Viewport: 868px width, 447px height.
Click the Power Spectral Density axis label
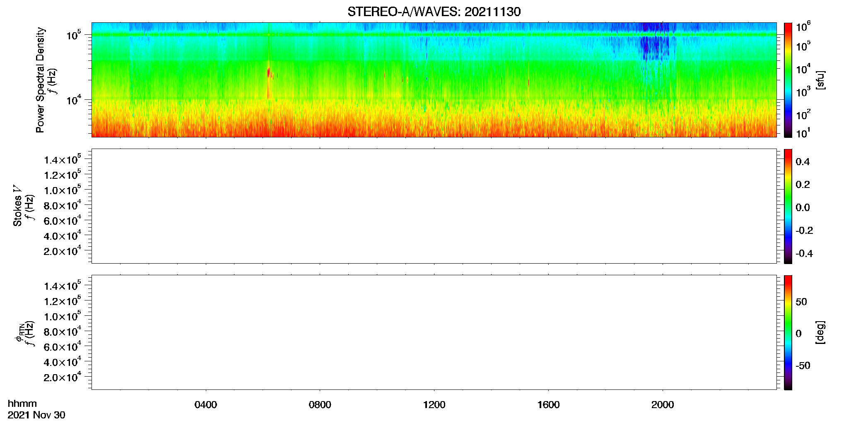[x=40, y=80]
